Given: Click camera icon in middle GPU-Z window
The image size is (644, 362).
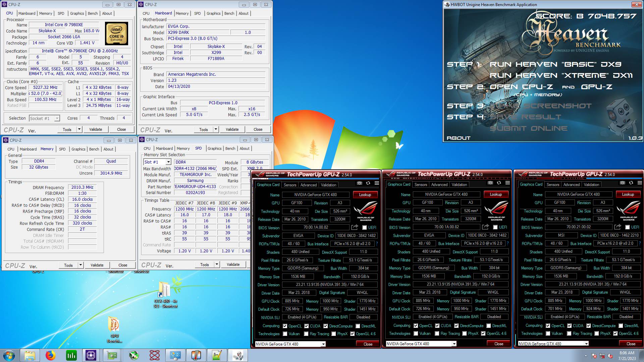Looking at the screenshot, I should pos(490,183).
